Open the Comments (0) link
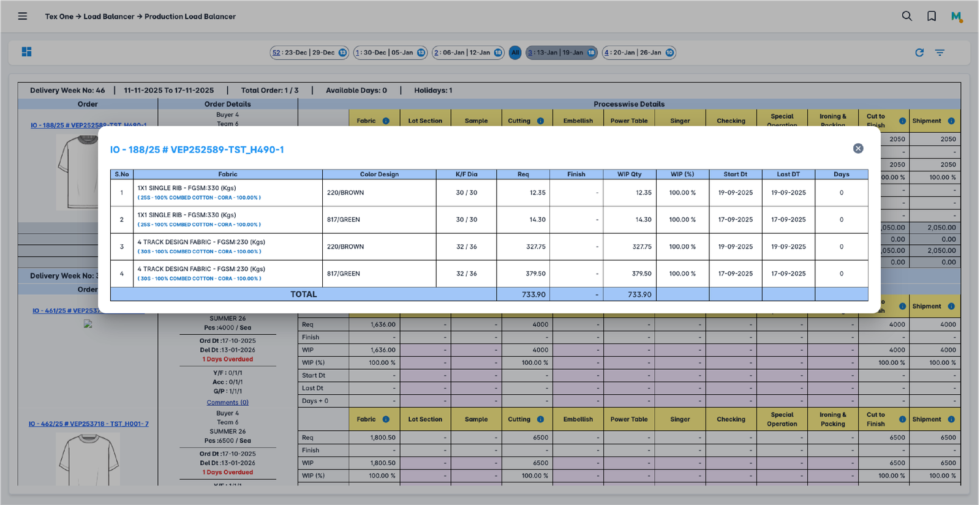980x505 pixels. coord(227,402)
